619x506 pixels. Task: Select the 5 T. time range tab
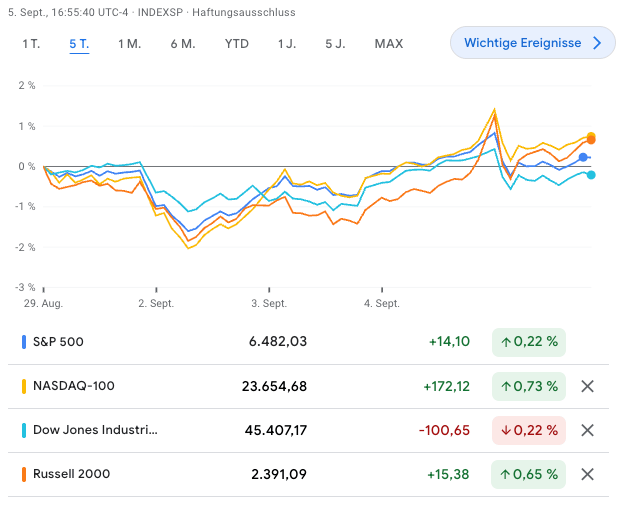point(79,43)
